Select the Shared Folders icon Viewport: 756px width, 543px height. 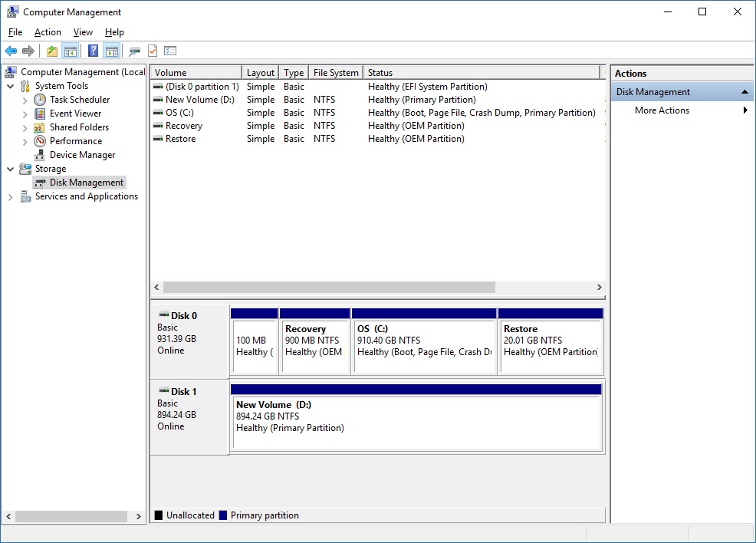pyautogui.click(x=40, y=127)
